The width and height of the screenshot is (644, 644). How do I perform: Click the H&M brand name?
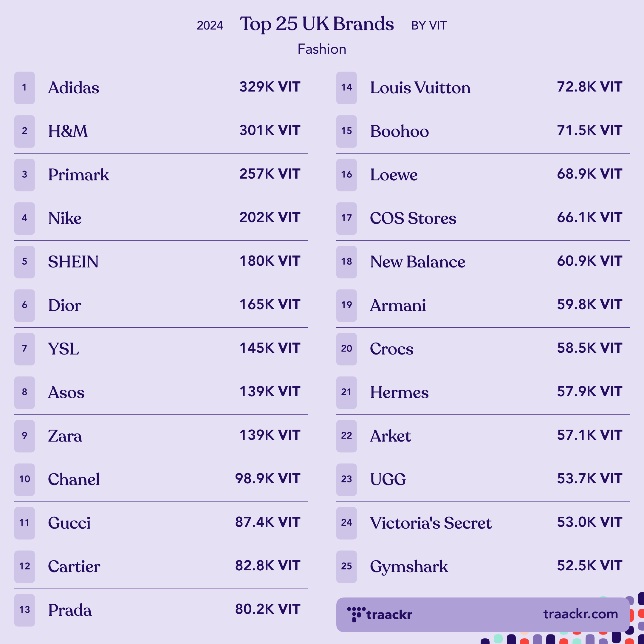tap(68, 131)
